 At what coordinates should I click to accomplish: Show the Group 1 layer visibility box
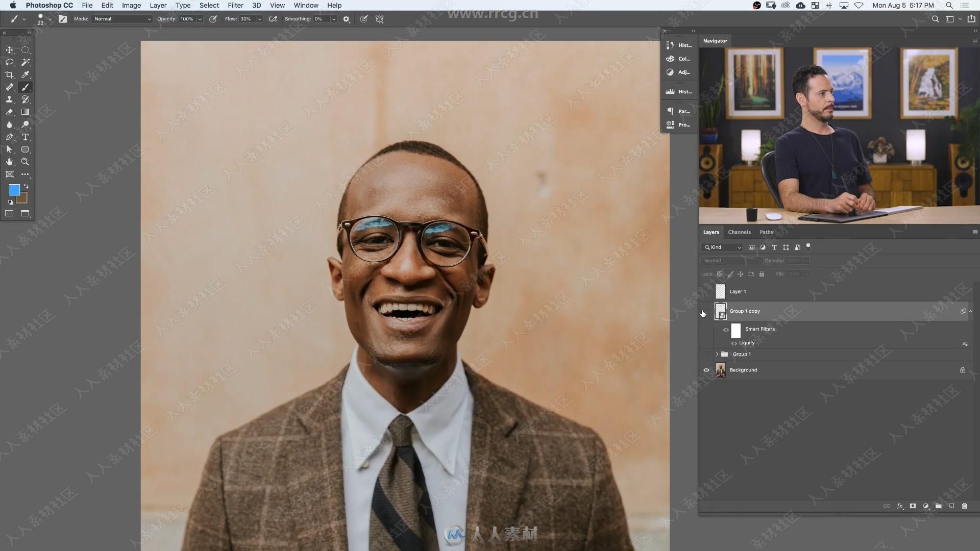706,354
